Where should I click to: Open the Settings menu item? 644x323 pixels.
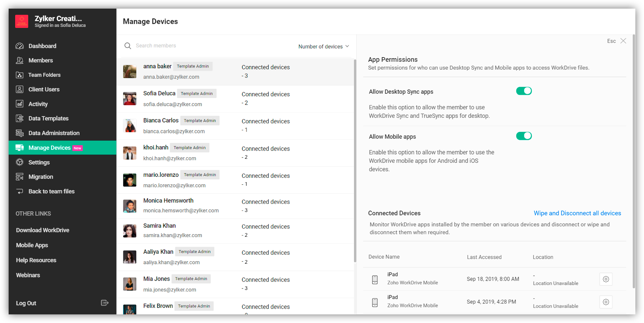click(39, 162)
